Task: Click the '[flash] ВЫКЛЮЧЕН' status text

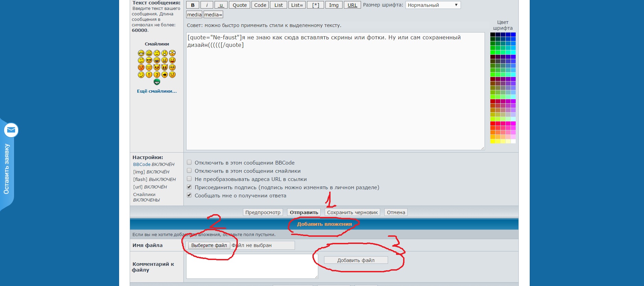Action: (154, 180)
